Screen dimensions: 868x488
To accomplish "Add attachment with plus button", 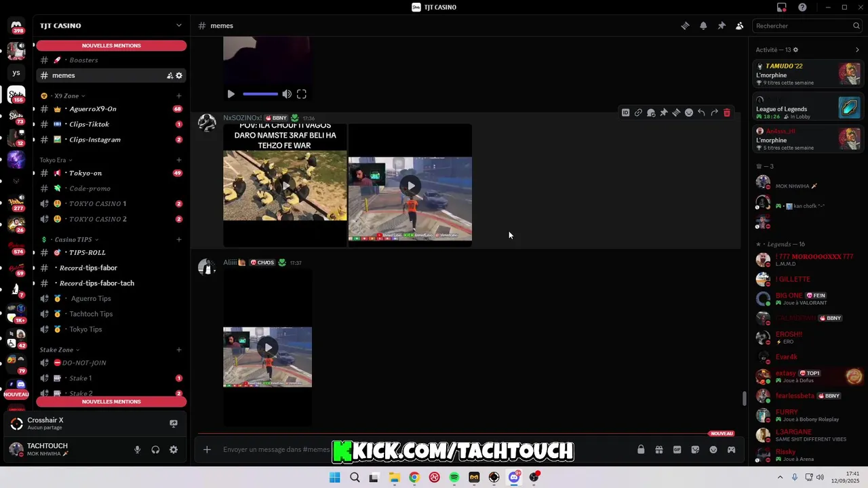I will pos(207,449).
